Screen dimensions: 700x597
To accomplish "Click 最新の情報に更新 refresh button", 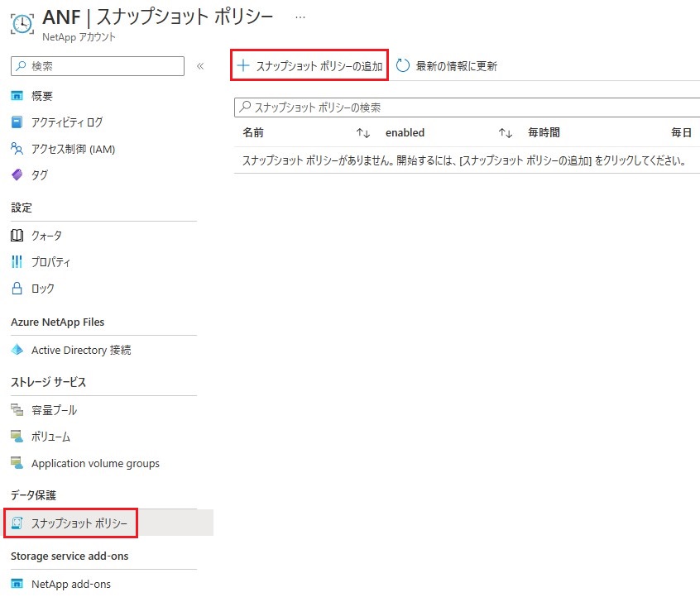I will click(447, 66).
